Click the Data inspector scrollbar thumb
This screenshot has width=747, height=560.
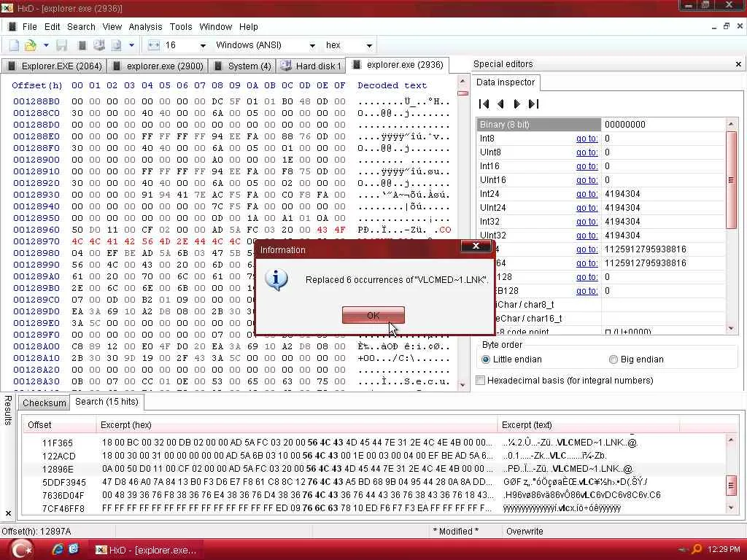(x=731, y=179)
